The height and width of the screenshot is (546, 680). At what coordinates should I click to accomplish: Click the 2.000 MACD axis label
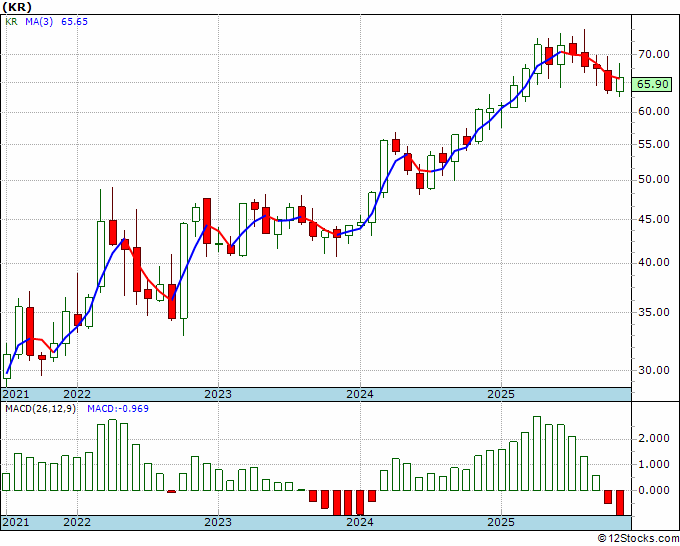[x=654, y=438]
